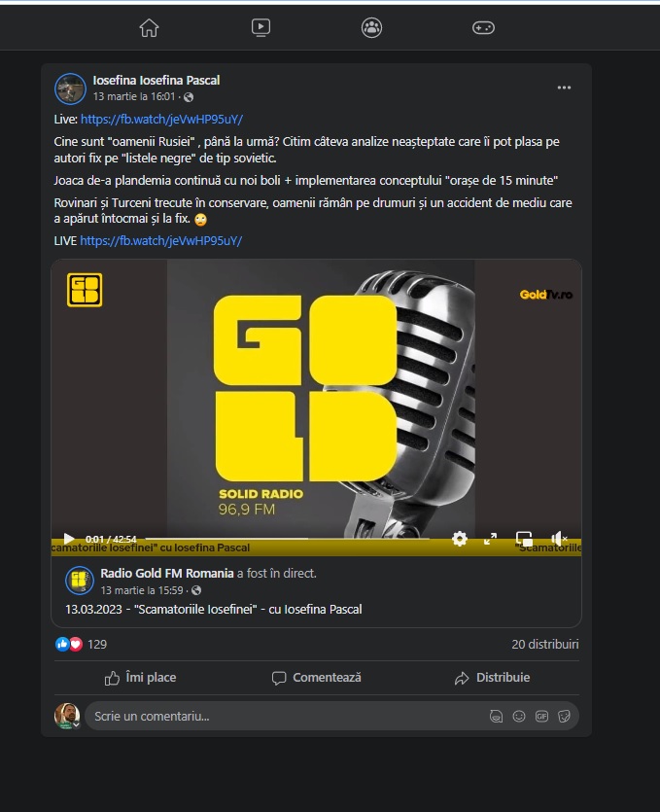Open GIF picker in comment box
Screen dimensions: 660x812
[541, 716]
